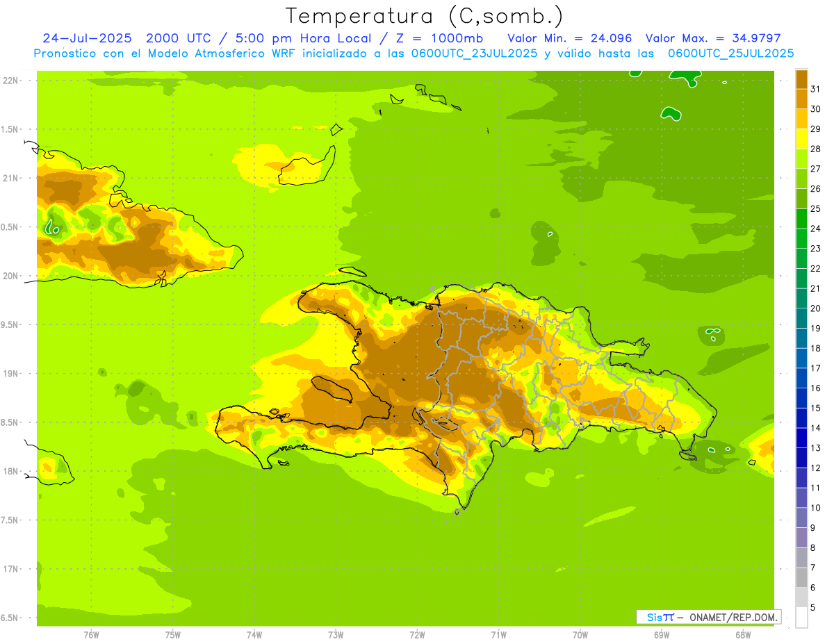834x644 pixels.
Task: Click the '8.5N' latitude axis label
Action: click(x=10, y=422)
